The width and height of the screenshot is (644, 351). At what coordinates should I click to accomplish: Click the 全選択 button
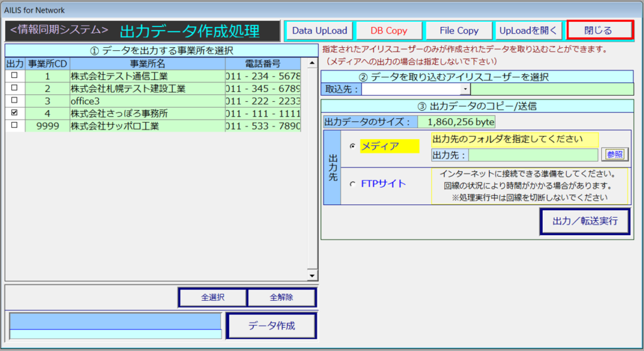213,298
